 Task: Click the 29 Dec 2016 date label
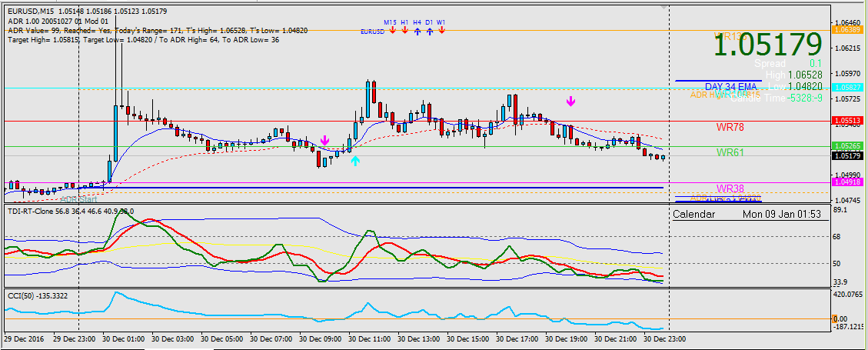[24, 338]
